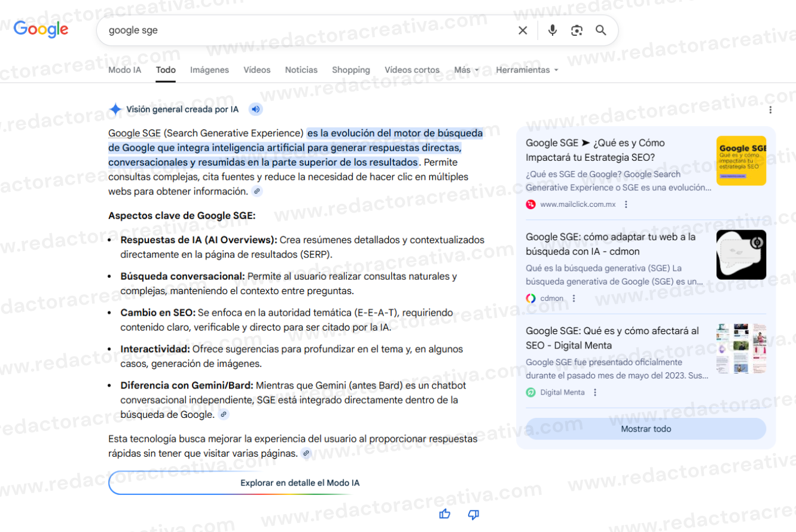Image resolution: width=796 pixels, height=532 pixels.
Task: Open the Digital Menta collage thumbnail
Action: point(741,349)
